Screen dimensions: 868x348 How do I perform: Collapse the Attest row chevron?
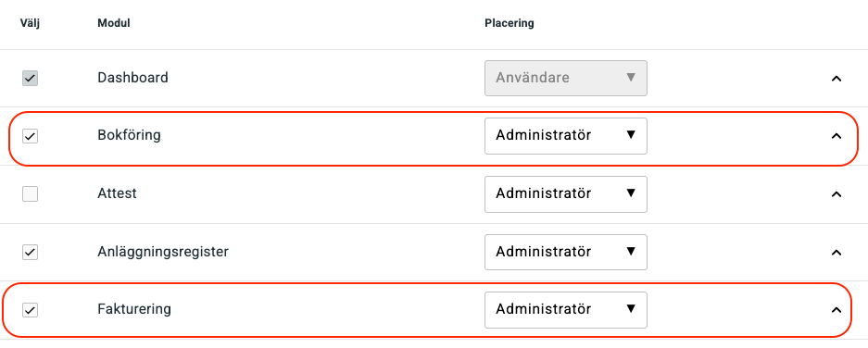pos(837,193)
